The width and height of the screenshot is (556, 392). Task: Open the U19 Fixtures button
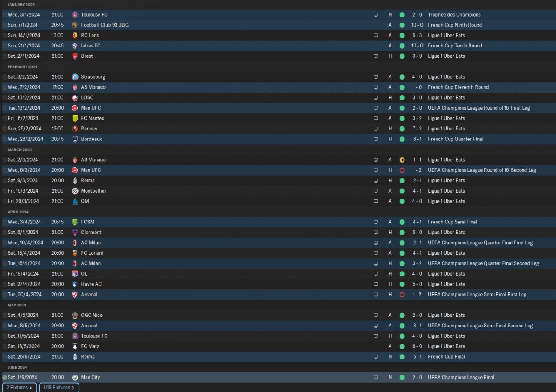59,388
